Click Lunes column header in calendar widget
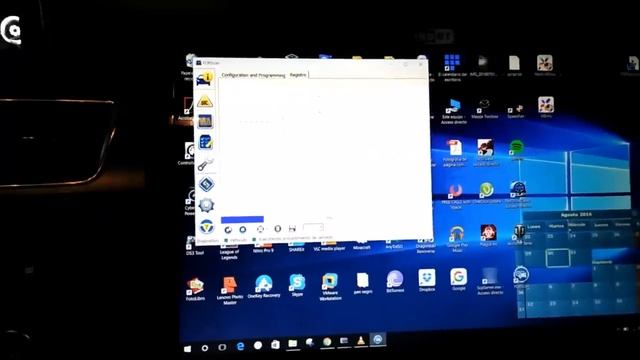The width and height of the screenshot is (640, 360). pos(534,226)
